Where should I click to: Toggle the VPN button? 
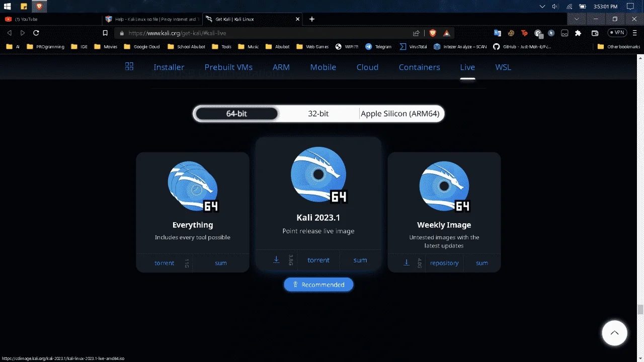[618, 33]
